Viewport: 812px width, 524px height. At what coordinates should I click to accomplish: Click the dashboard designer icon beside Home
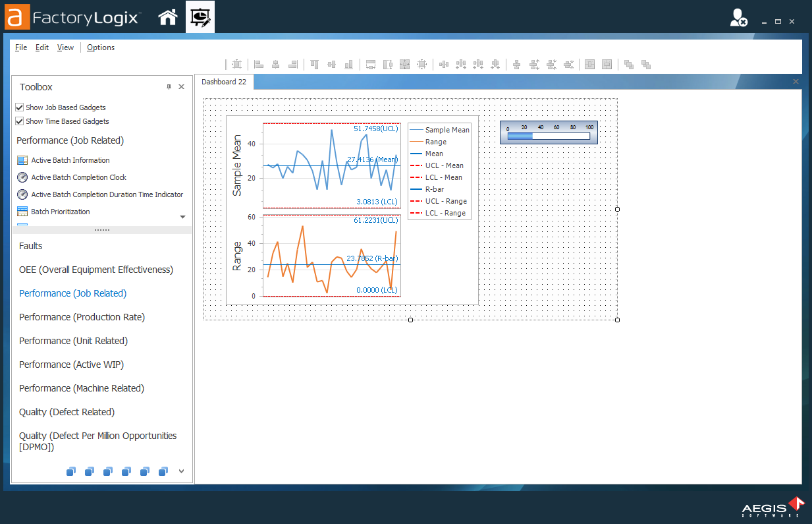click(x=200, y=18)
